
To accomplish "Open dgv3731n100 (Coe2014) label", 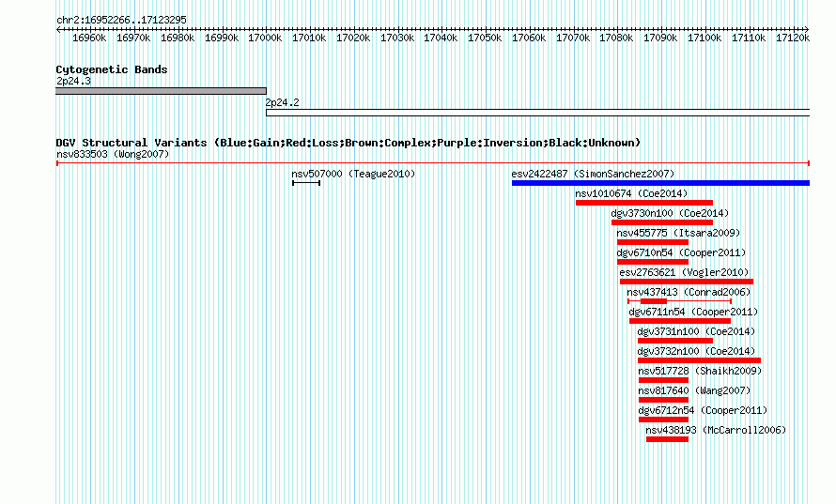I will click(x=696, y=331).
